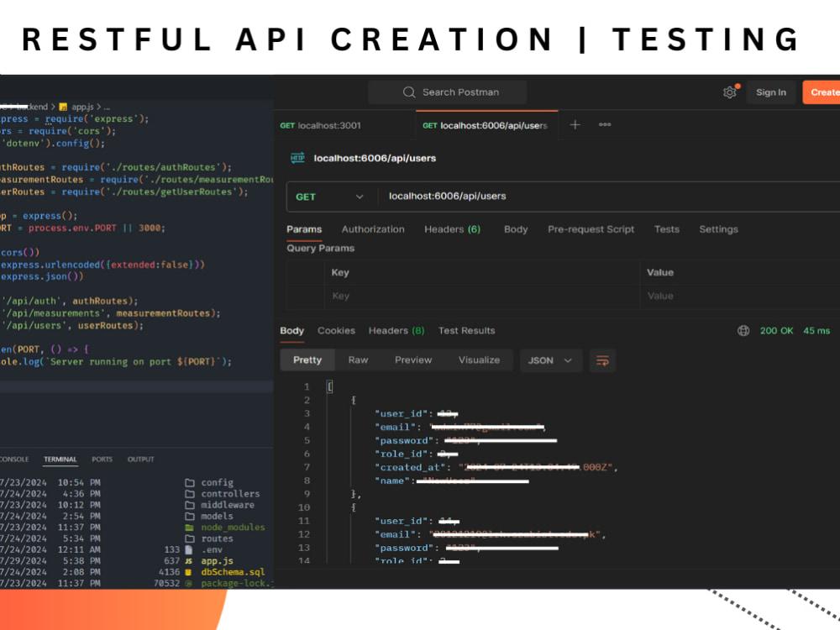
Task: Click the app.js breadcrumb item
Action: [82, 107]
